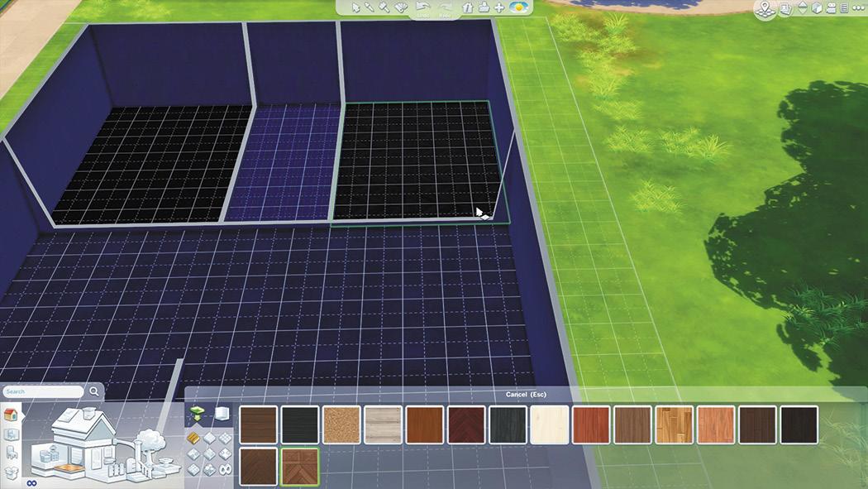Choose the white infinity all-floors category
The width and height of the screenshot is (868, 489).
225,470
